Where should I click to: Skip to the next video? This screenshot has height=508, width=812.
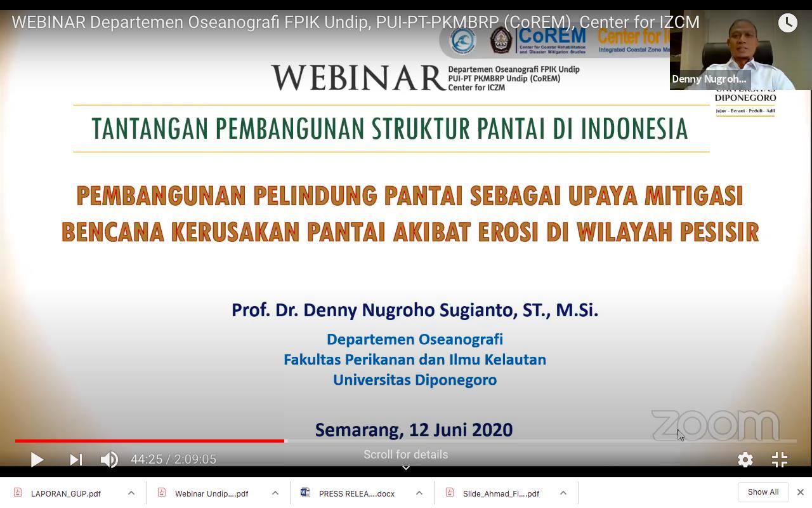click(x=75, y=460)
